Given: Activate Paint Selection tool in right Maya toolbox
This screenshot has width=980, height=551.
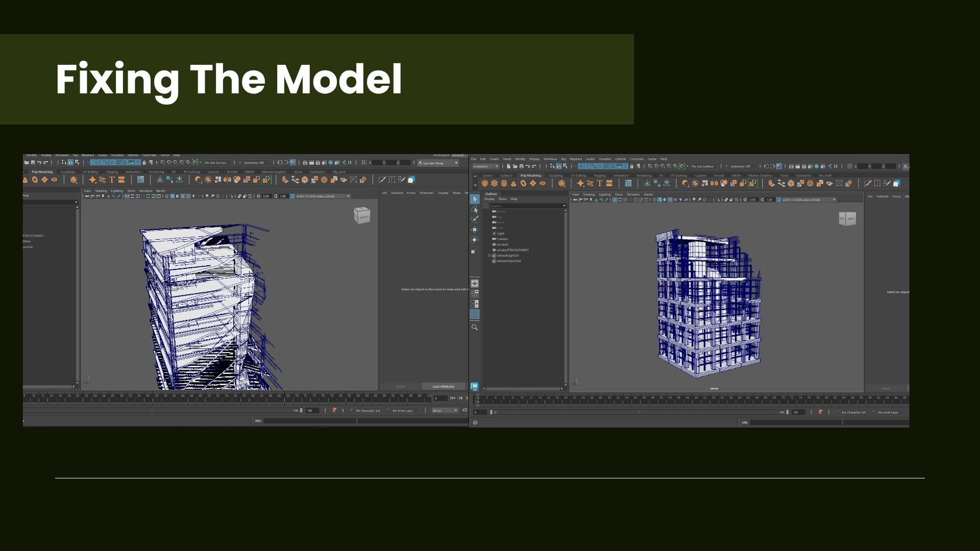Looking at the screenshot, I should 475,219.
